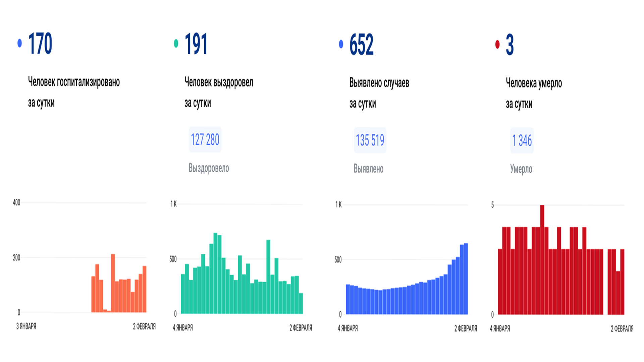
Task: Click the 3 ЯНВАРЯ date label
Action: [26, 326]
